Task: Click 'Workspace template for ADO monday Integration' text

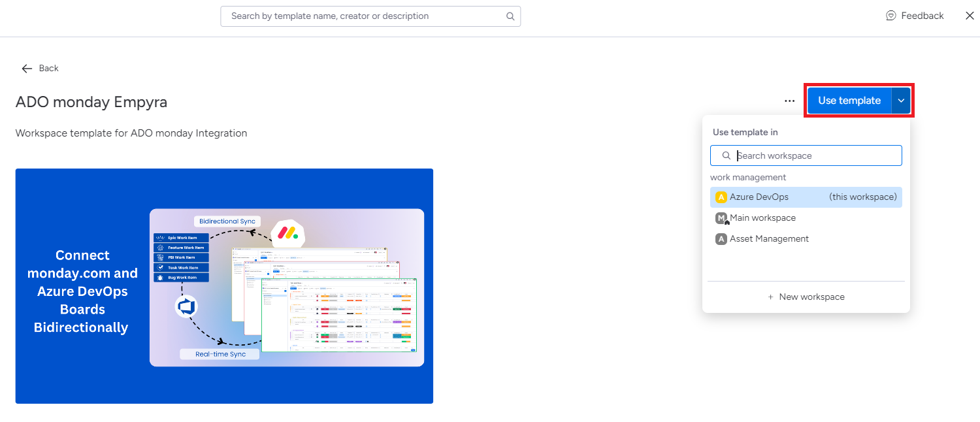Action: [x=131, y=133]
